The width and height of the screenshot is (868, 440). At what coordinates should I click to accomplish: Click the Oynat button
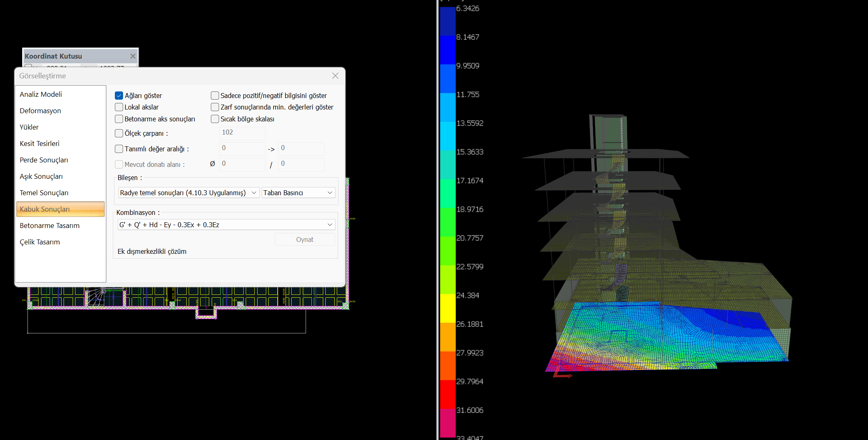click(x=305, y=239)
